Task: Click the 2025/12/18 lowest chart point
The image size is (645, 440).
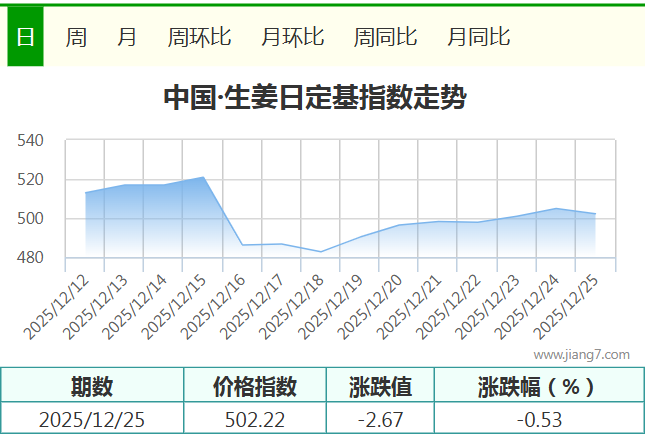Action: click(x=321, y=252)
